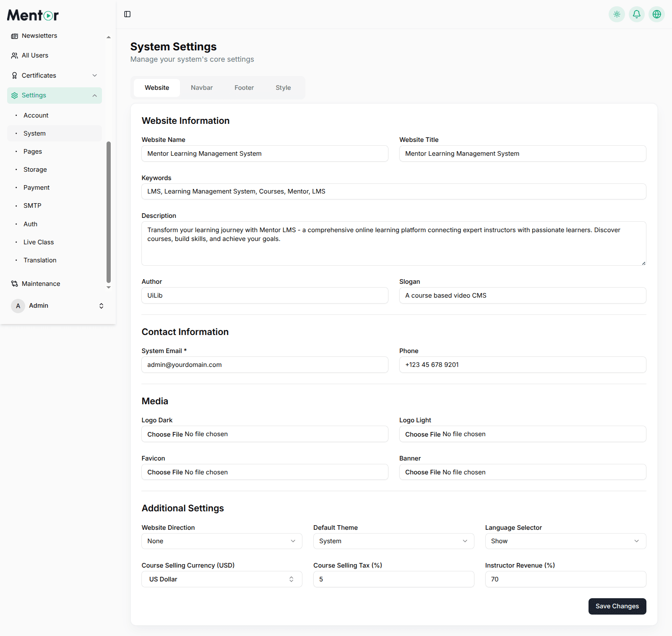
Task: Collapse the Settings menu chevron
Action: [95, 96]
